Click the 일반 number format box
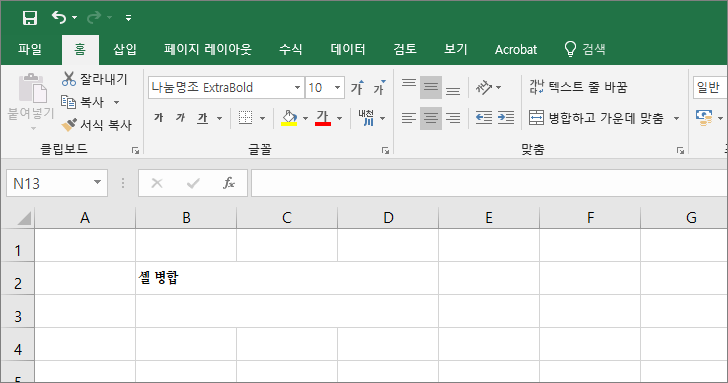 [x=710, y=87]
